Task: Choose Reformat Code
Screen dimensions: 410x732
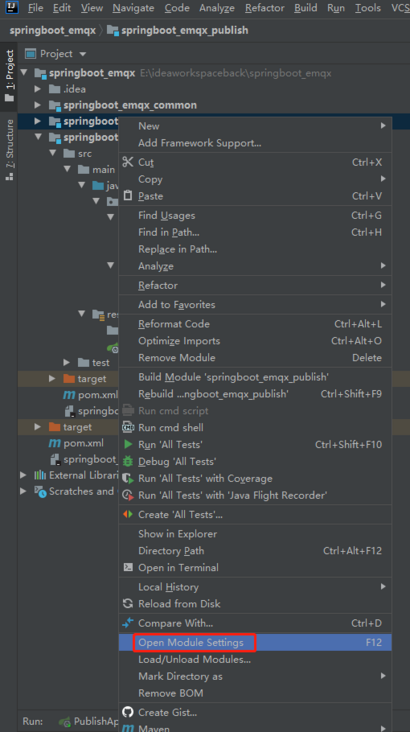Action: click(x=255, y=324)
